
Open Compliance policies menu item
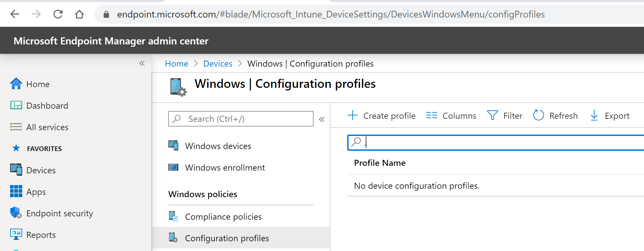click(223, 217)
